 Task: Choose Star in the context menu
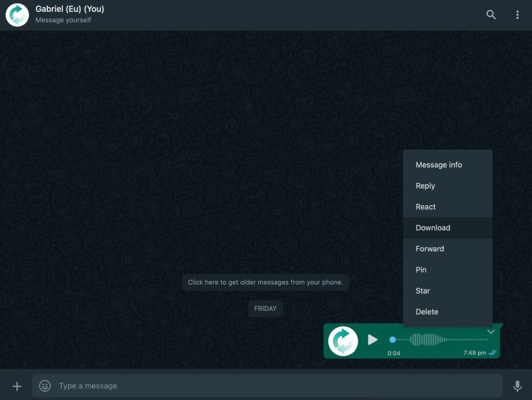(x=447, y=291)
